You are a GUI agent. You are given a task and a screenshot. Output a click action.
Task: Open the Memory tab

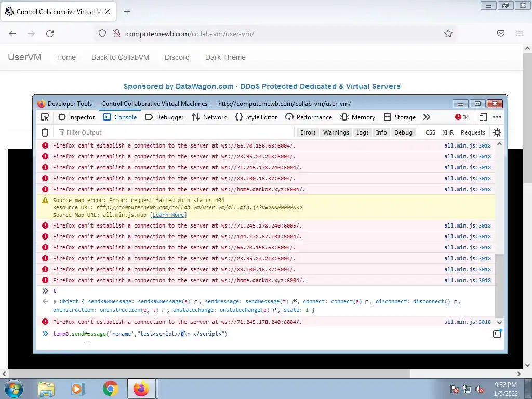coord(358,117)
